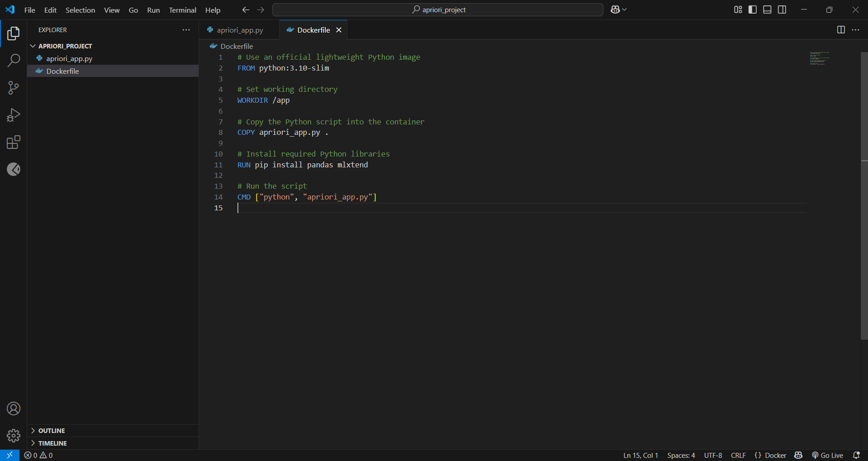Change line ending via CRLF

(x=738, y=455)
